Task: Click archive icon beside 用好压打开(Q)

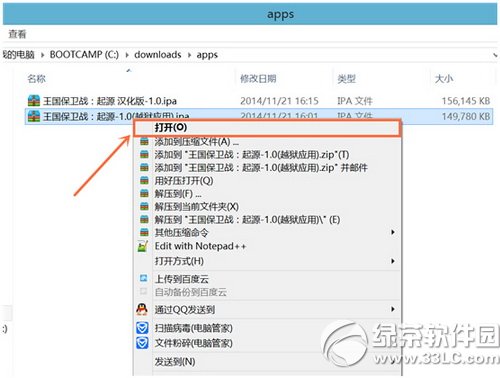Action: point(144,181)
